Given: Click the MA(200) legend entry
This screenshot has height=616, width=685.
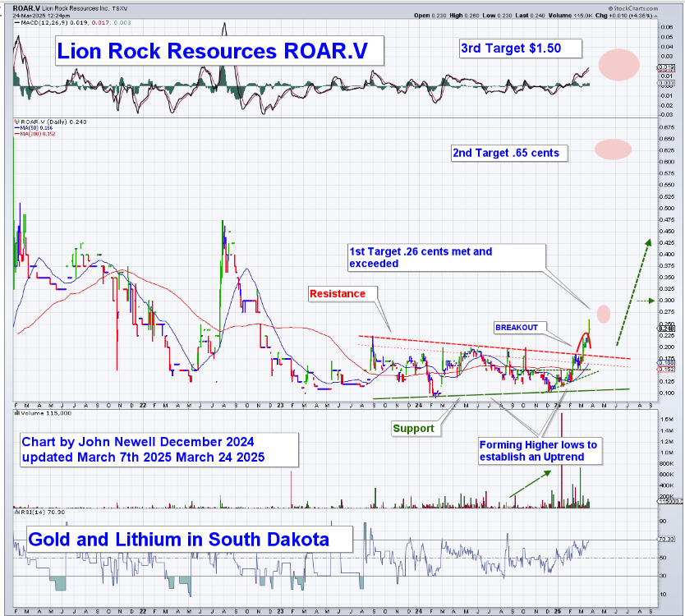Looking at the screenshot, I should pyautogui.click(x=35, y=134).
